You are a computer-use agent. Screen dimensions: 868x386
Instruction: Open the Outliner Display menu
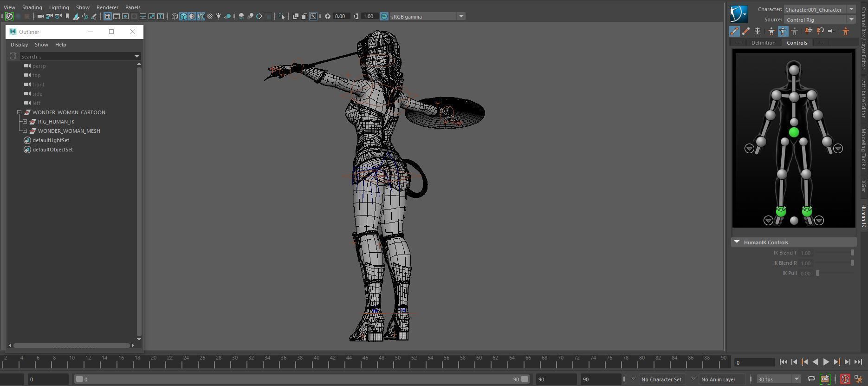[19, 45]
